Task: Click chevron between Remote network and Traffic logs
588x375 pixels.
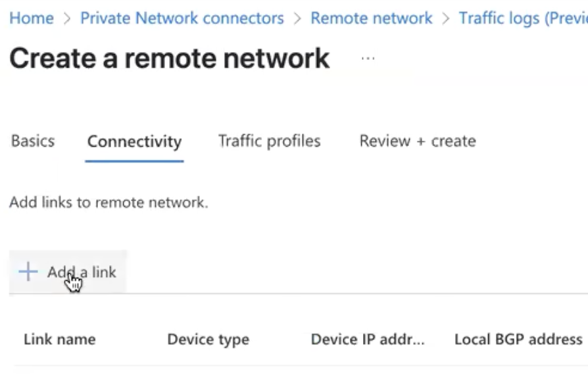Action: click(446, 18)
